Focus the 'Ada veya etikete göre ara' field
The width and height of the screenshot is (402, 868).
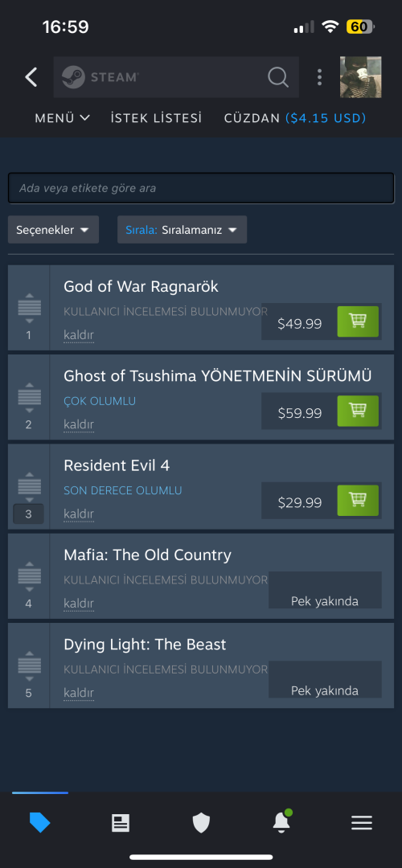[x=201, y=188]
